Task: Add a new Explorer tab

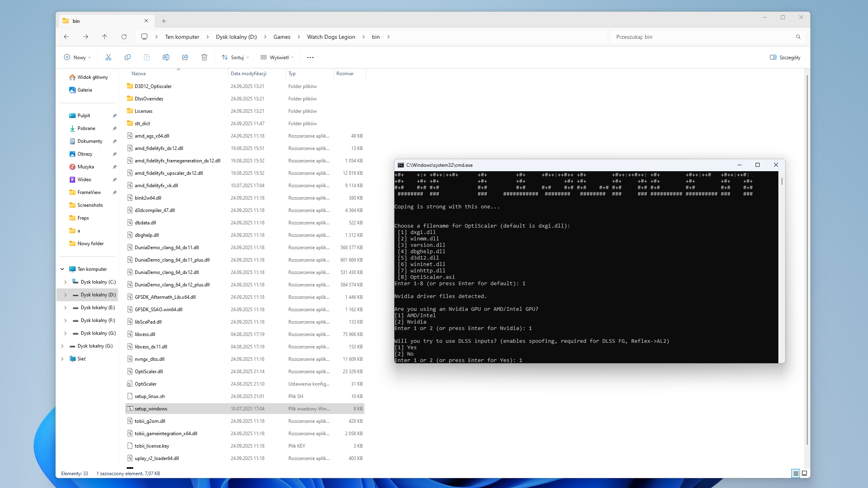Action: click(x=164, y=21)
